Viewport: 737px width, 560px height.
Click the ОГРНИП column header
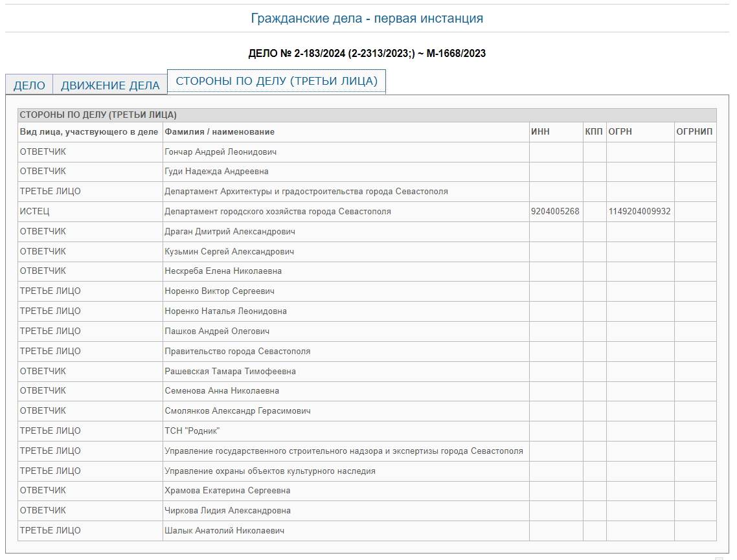694,132
